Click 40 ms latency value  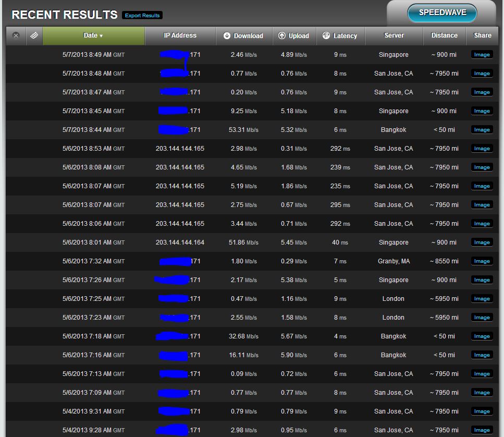340,242
